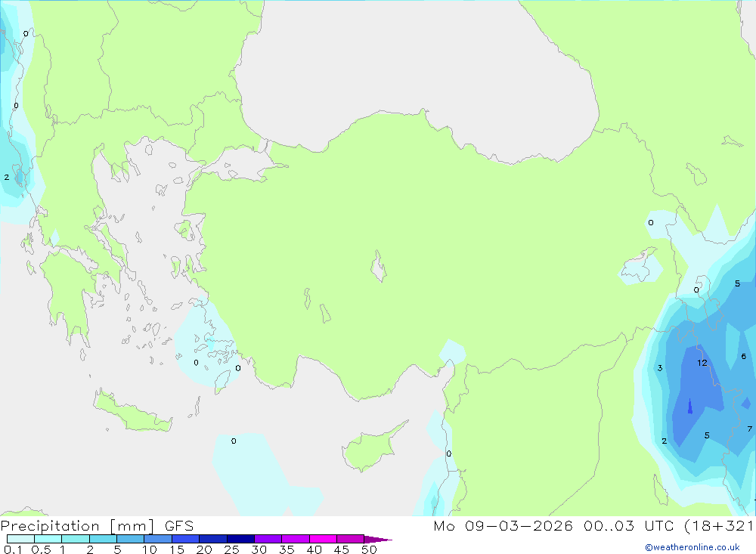Click the '(18+321' forecast run text

click(719, 526)
